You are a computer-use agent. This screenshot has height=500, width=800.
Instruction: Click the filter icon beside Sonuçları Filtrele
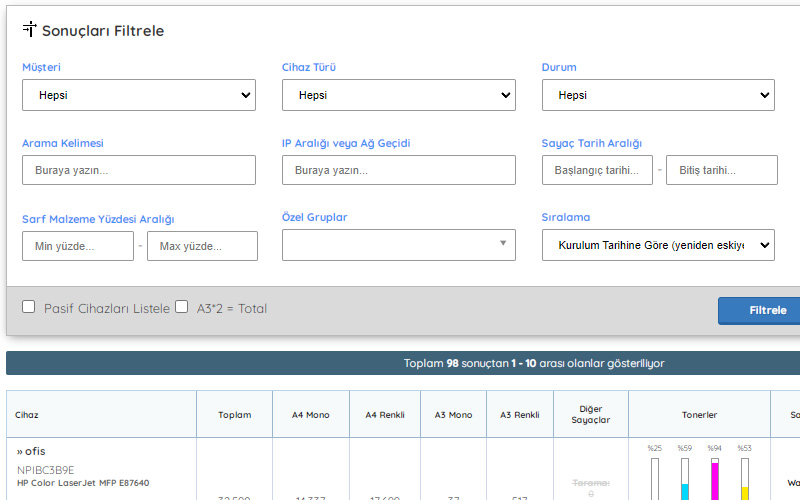[30, 30]
